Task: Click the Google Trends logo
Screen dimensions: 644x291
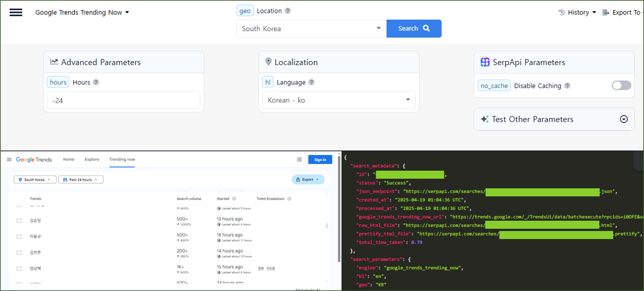Action: pos(34,159)
